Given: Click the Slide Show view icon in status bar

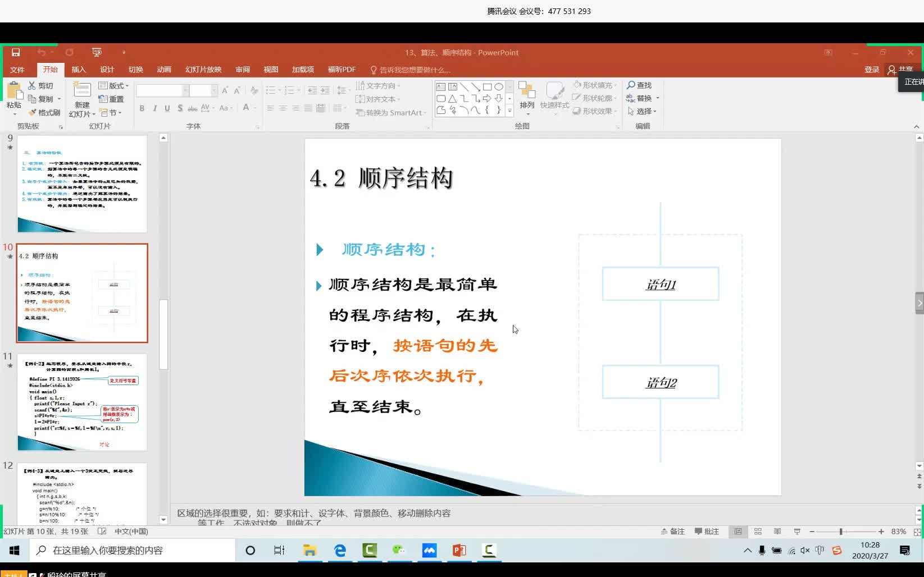Looking at the screenshot, I should click(x=796, y=531).
